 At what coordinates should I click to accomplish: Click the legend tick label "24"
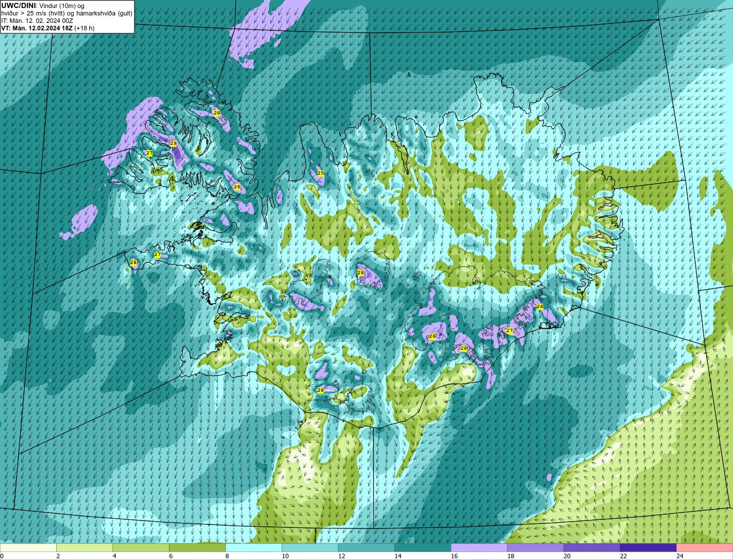point(680,556)
